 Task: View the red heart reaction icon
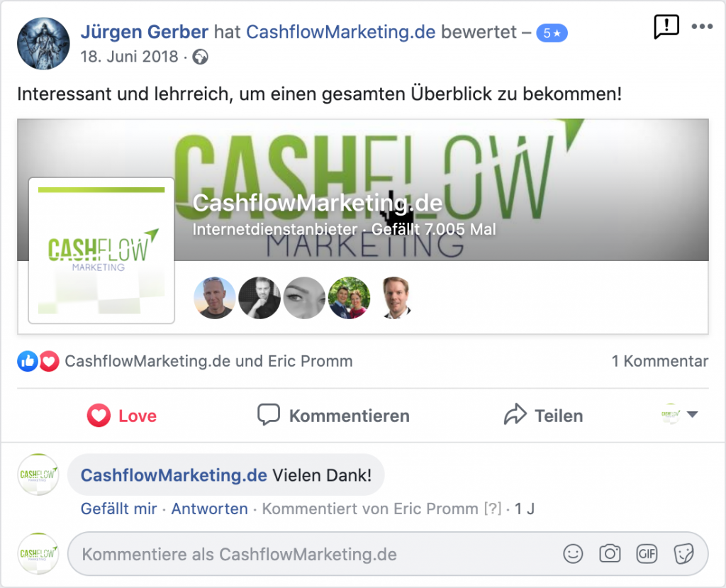click(x=49, y=362)
